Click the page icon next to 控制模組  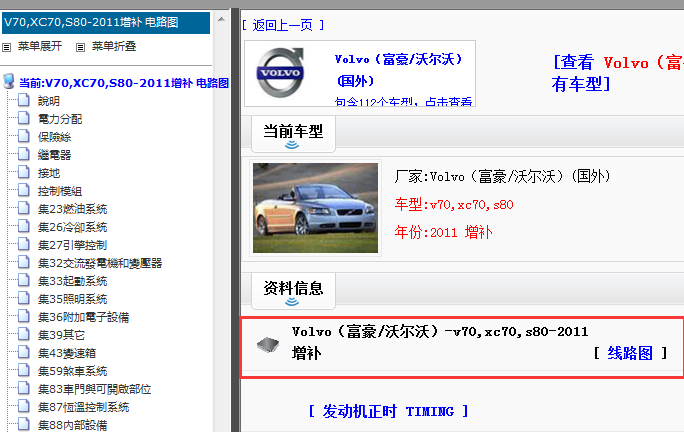pos(24,190)
